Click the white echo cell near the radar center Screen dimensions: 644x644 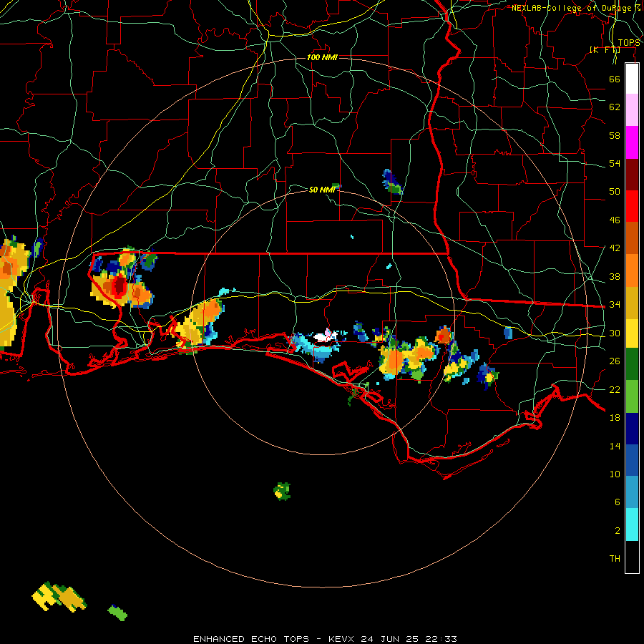(x=326, y=337)
